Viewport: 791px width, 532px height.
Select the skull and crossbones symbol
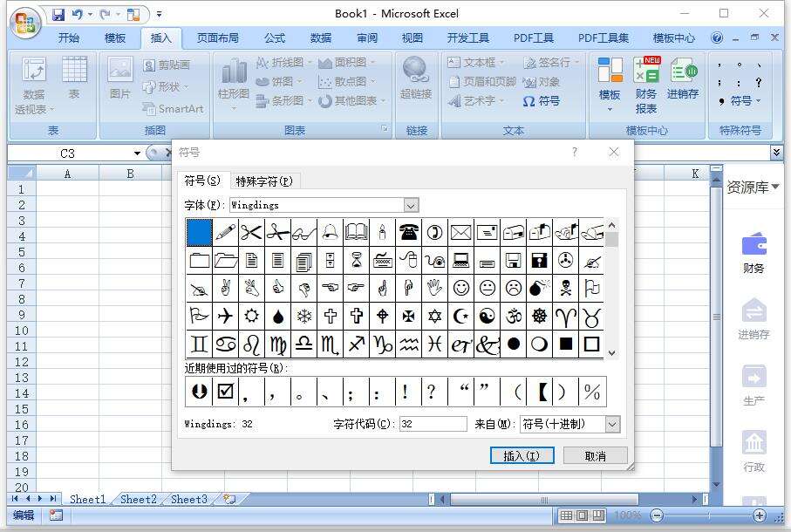[566, 288]
